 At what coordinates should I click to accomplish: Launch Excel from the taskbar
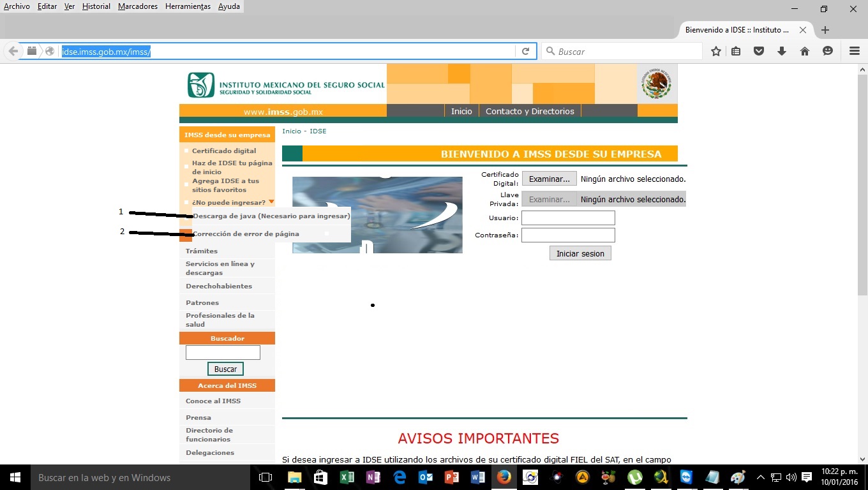(x=347, y=477)
